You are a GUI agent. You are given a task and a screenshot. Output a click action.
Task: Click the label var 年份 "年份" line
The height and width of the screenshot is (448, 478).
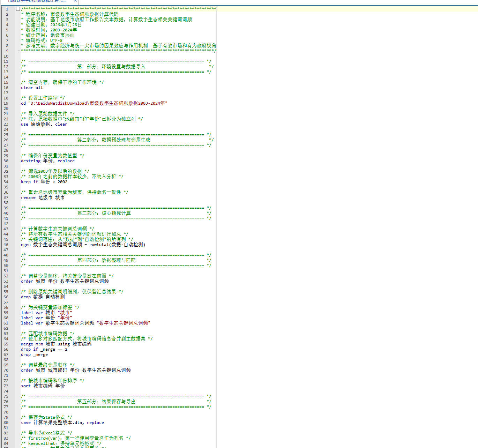(46, 318)
